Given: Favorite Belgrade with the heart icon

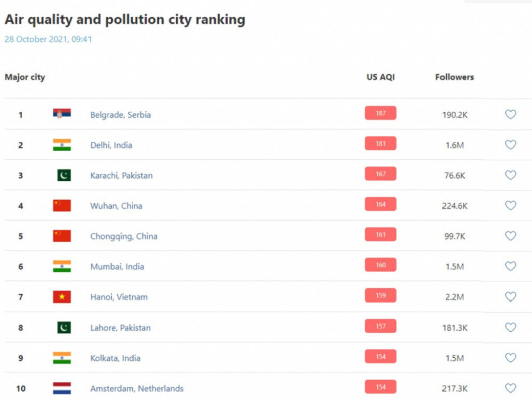Looking at the screenshot, I should pyautogui.click(x=510, y=114).
